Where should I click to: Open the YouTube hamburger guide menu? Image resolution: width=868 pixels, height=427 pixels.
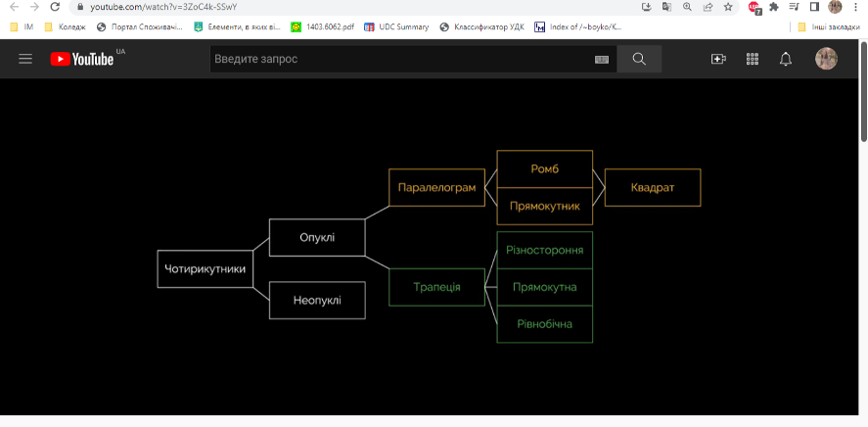click(x=25, y=59)
